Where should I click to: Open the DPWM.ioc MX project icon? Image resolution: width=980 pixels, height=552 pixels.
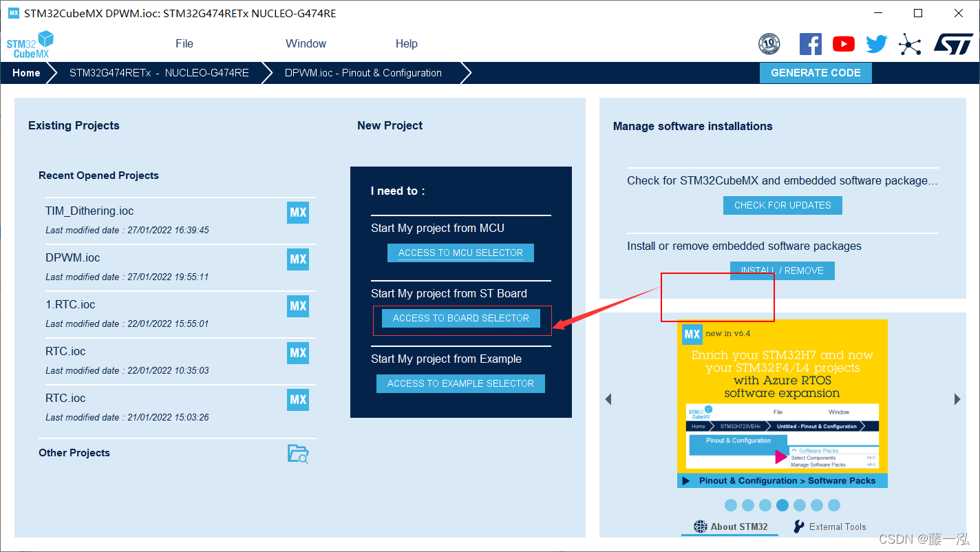[x=298, y=259]
